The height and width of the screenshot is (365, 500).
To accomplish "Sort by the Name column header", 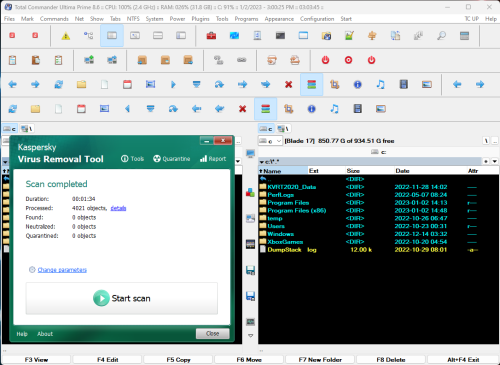I will coord(283,171).
